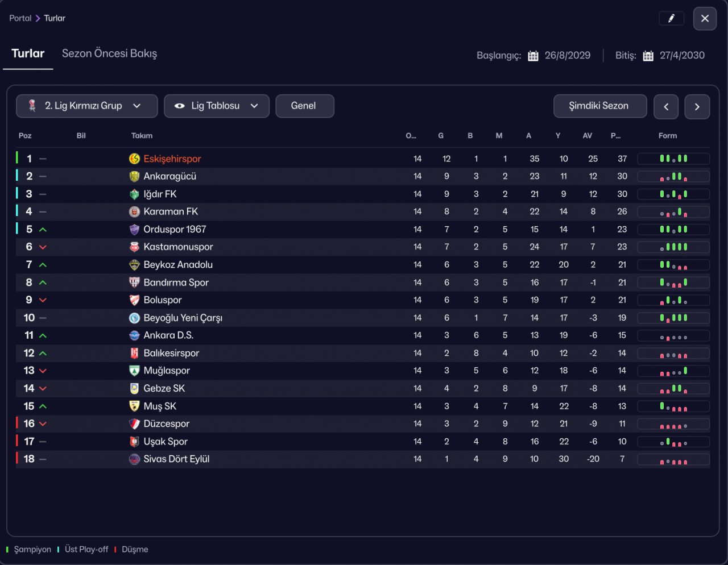Click the Sivas Dört Eylül badge
This screenshot has height=565, width=728.
134,459
